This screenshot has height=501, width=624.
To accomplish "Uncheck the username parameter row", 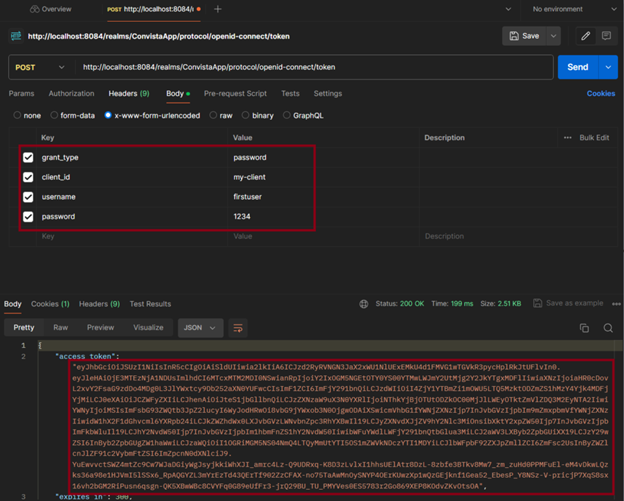I will [28, 197].
